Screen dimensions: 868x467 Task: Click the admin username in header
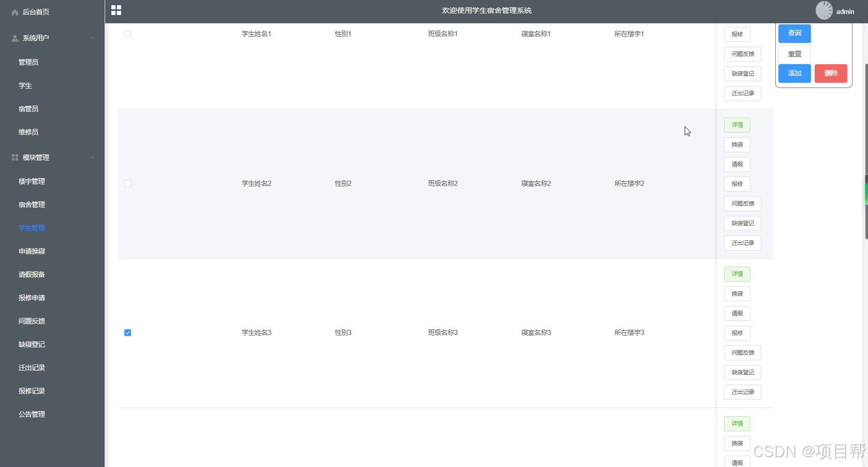[845, 11]
